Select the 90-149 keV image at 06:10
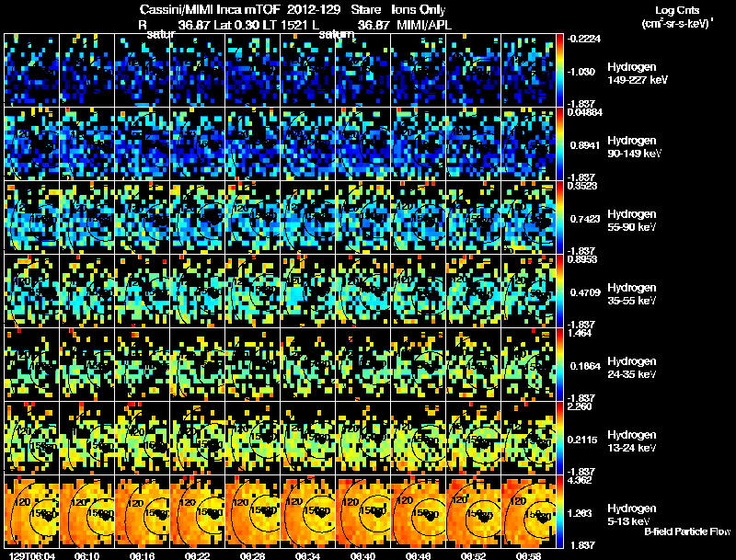 pos(86,143)
